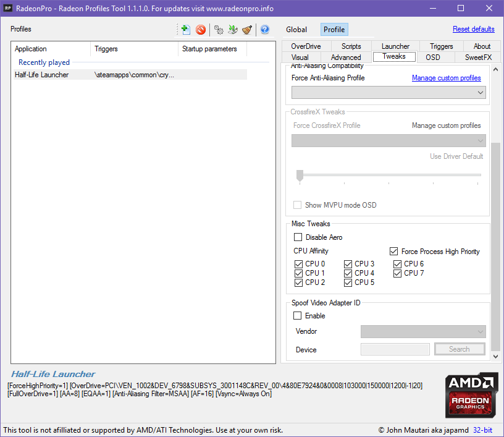Click the tweaks panel scrollbar up arrow
Image resolution: width=504 pixels, height=437 pixels.
495,69
